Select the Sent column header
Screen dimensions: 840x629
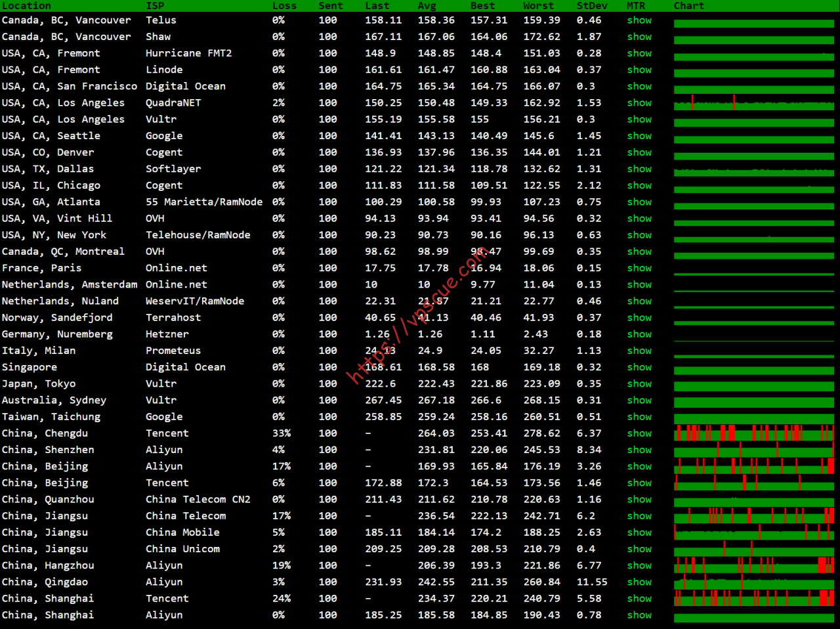click(x=331, y=5)
